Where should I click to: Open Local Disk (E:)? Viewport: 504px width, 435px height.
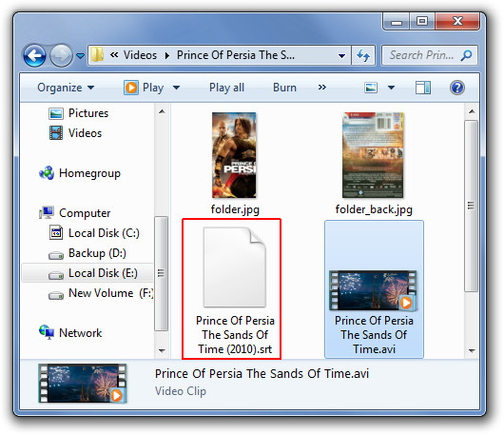pos(103,273)
